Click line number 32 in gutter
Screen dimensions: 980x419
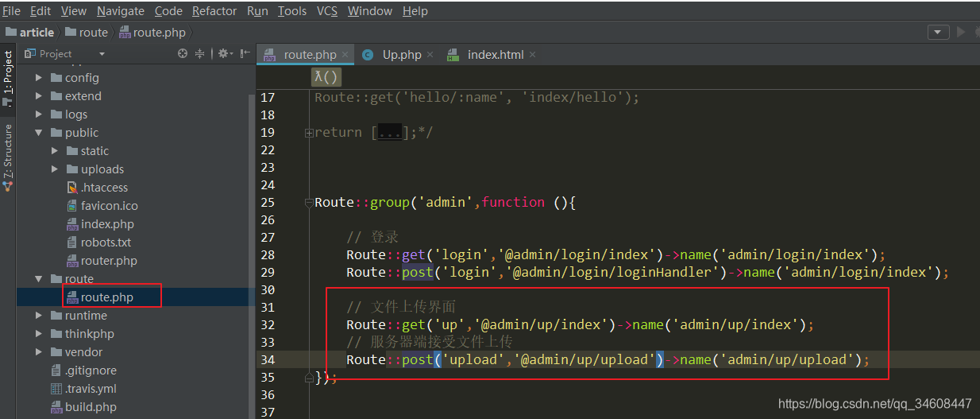[x=268, y=325]
